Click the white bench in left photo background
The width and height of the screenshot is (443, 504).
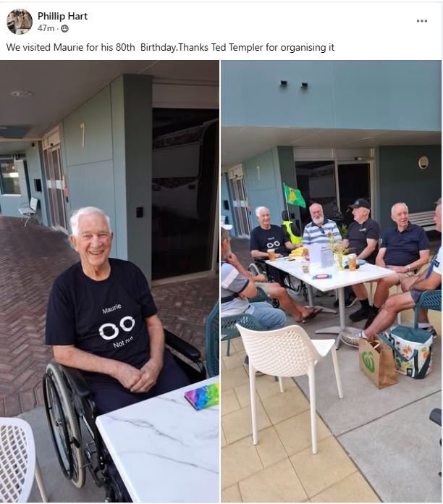point(29,210)
